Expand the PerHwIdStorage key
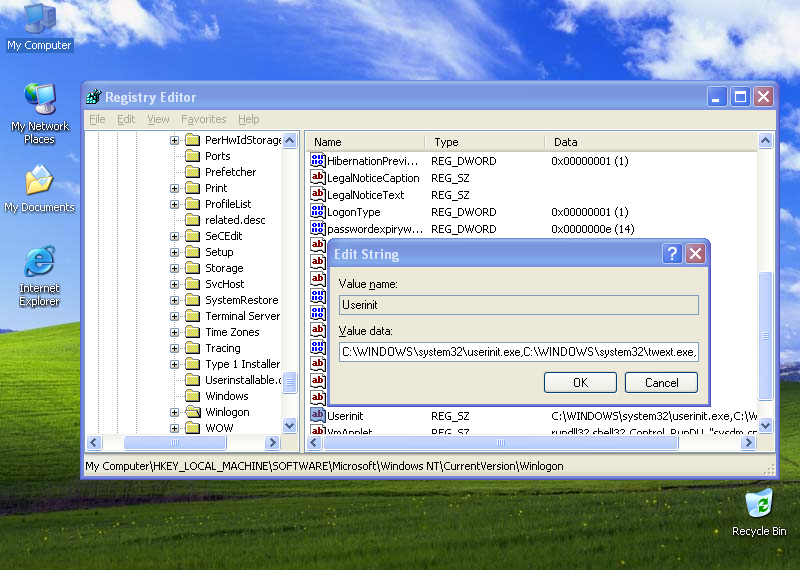 [x=174, y=140]
